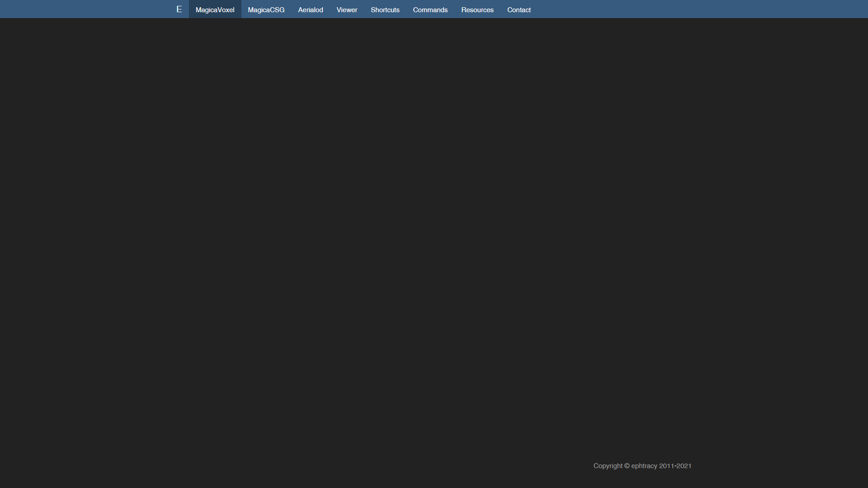
Task: View the keyboard Shortcuts link
Action: [x=385, y=9]
